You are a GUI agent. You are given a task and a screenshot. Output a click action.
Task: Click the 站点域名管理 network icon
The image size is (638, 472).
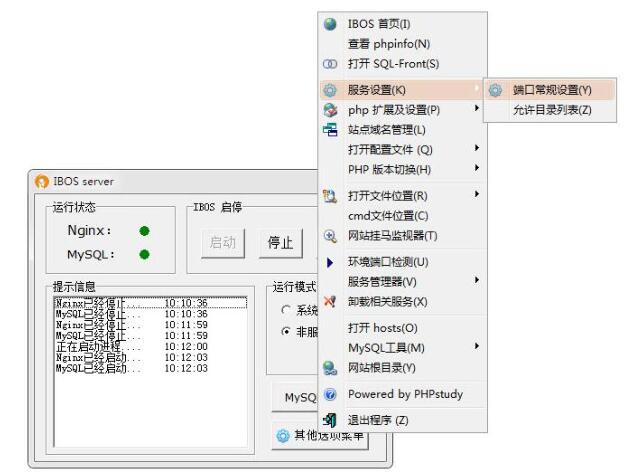pyautogui.click(x=330, y=130)
